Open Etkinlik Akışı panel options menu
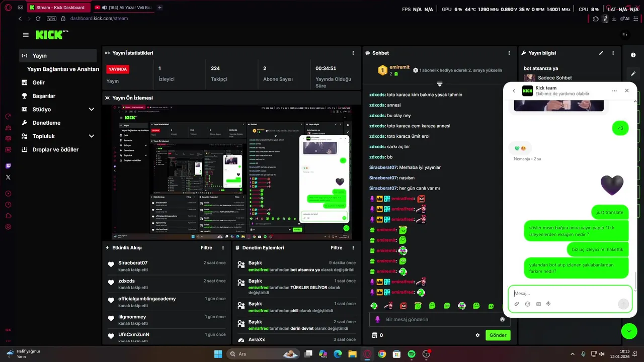 (x=223, y=248)
